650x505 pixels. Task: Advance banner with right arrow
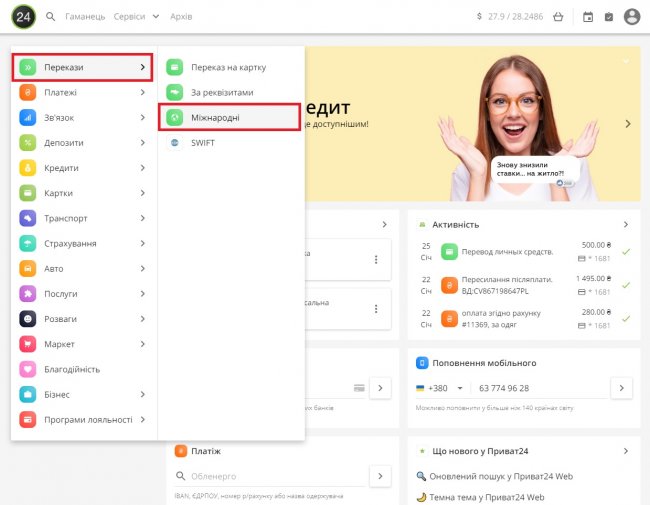tap(627, 124)
